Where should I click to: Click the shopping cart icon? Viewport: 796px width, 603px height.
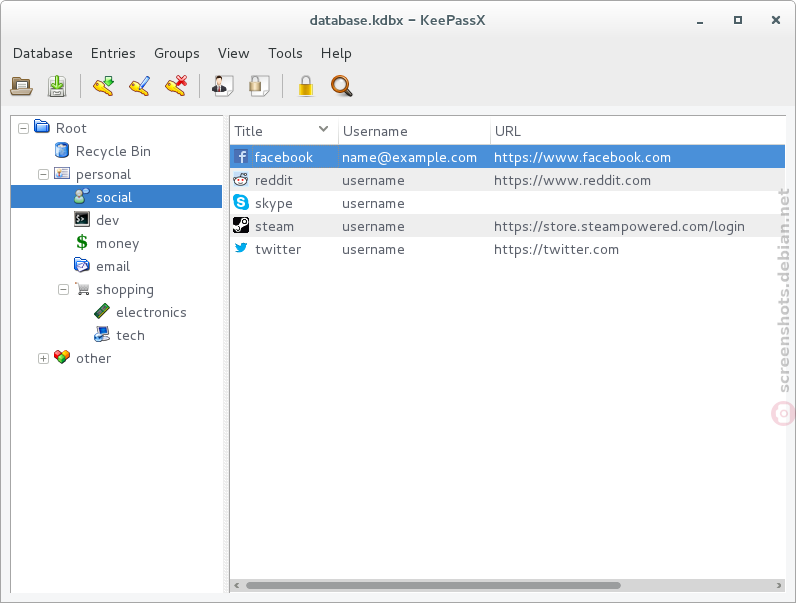(82, 288)
